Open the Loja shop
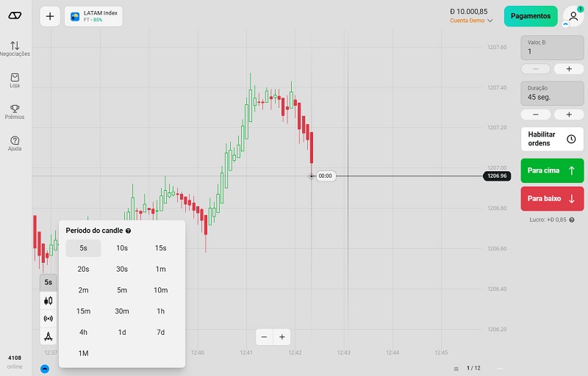Image resolution: width=588 pixels, height=376 pixels. tap(15, 81)
